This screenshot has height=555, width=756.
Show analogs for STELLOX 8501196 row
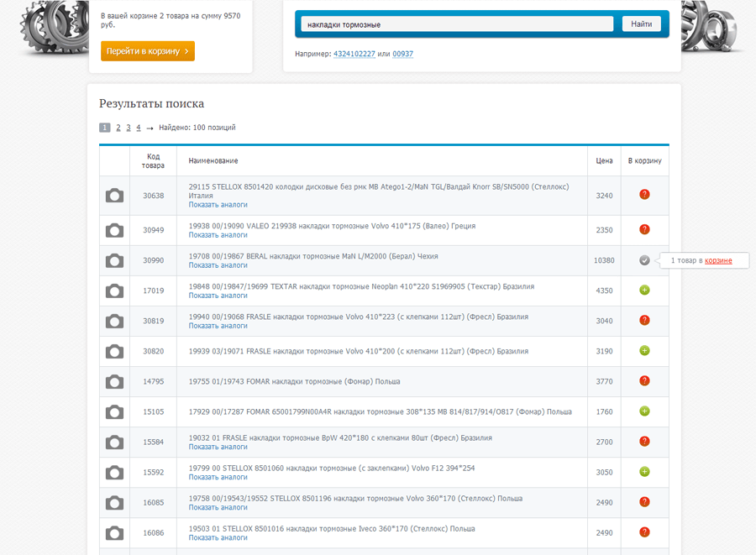218,508
